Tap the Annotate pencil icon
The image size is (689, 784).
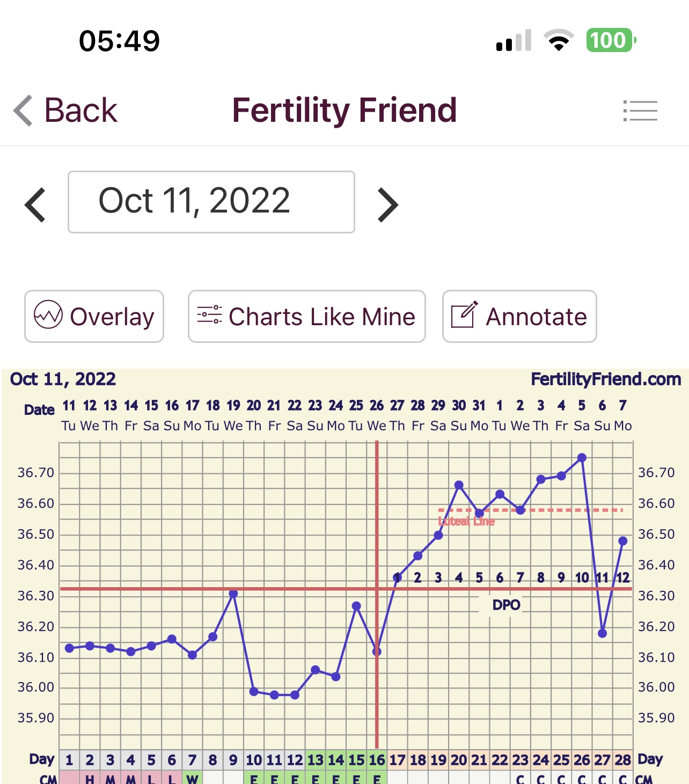(464, 315)
